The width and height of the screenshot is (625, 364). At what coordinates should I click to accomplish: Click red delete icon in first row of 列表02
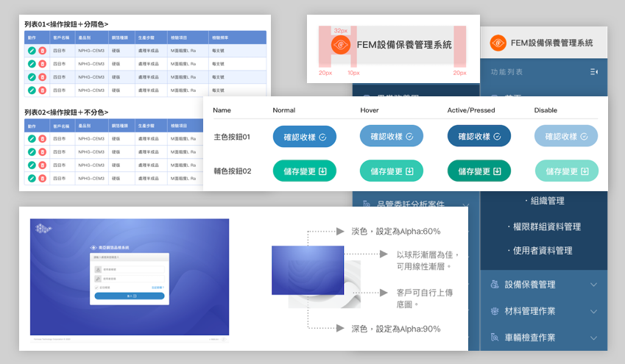tap(42, 138)
